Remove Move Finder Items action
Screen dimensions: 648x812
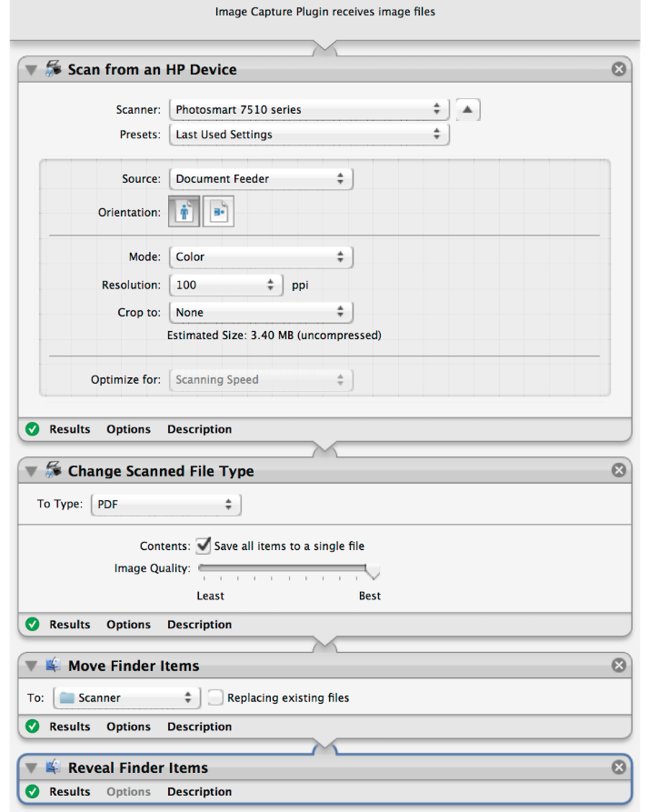click(619, 665)
